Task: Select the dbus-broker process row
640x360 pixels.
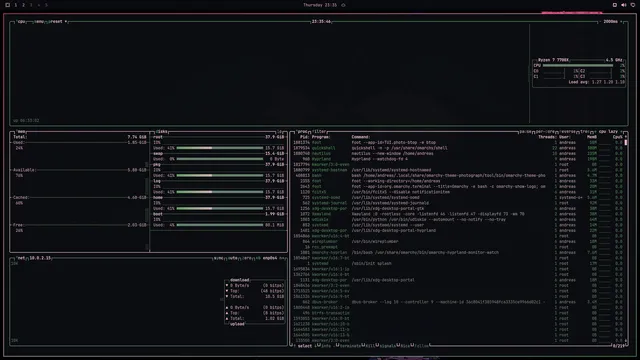Action: [458, 302]
